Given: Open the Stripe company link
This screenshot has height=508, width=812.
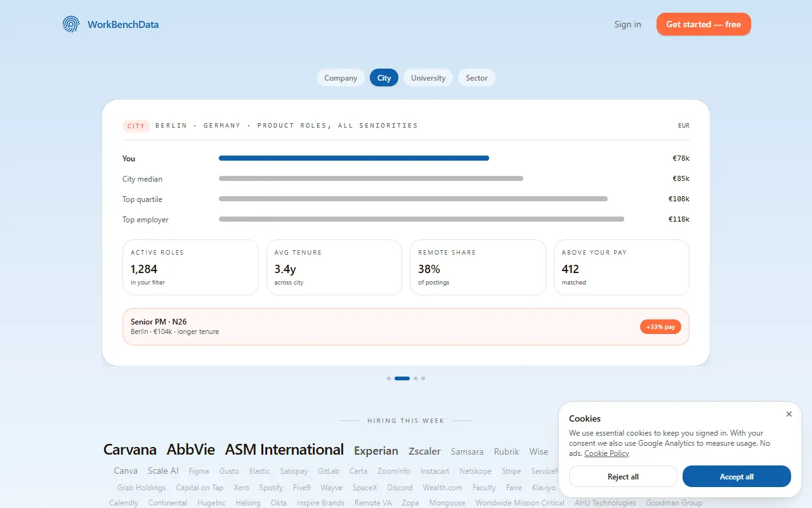Looking at the screenshot, I should click(511, 471).
